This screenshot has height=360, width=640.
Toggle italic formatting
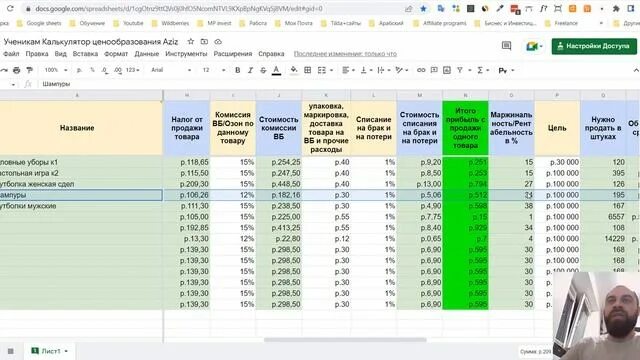click(x=250, y=70)
